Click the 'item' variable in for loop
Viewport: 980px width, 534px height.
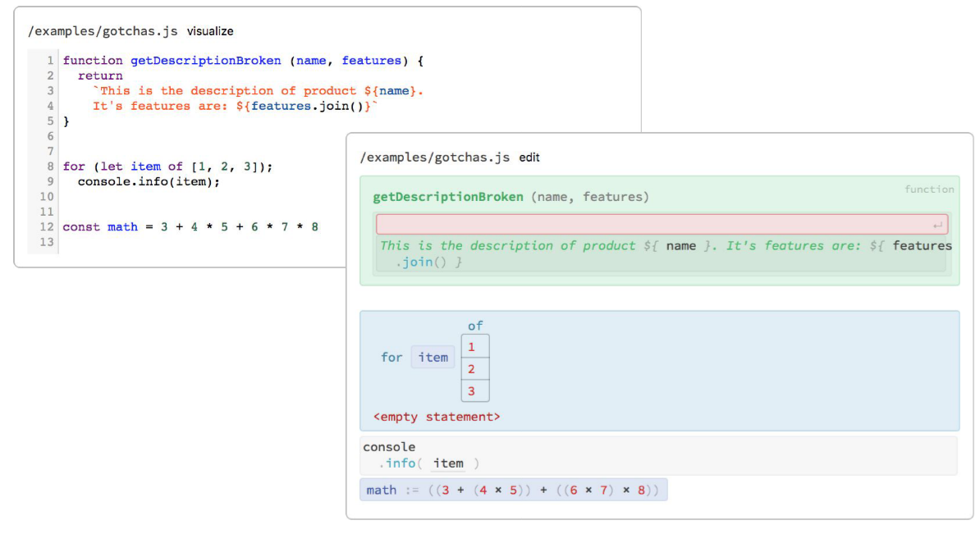pos(433,357)
